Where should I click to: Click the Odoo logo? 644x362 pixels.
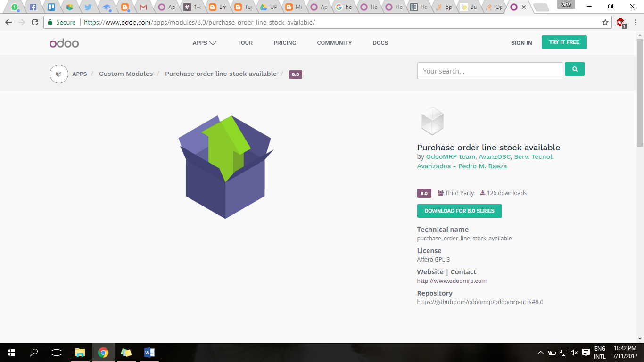(64, 43)
